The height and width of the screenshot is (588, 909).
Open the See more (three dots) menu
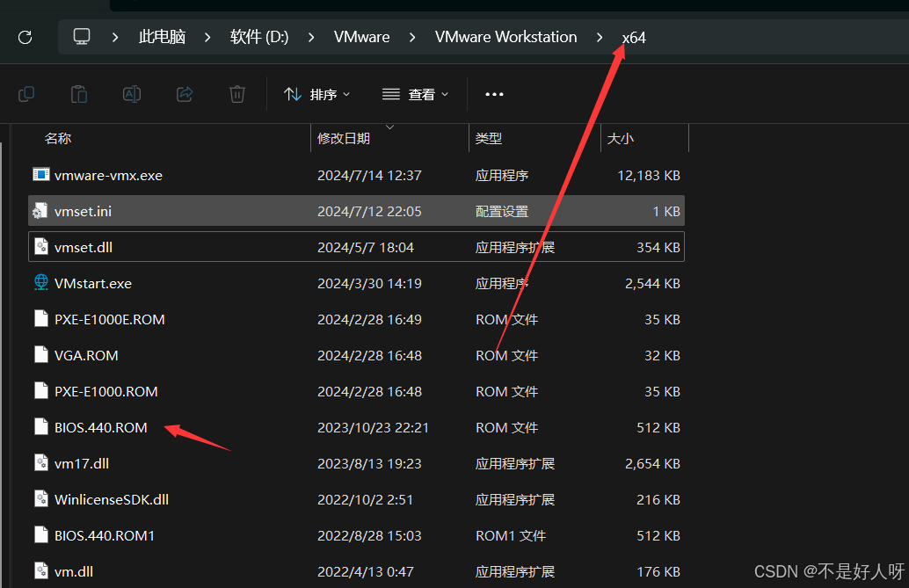coord(494,94)
